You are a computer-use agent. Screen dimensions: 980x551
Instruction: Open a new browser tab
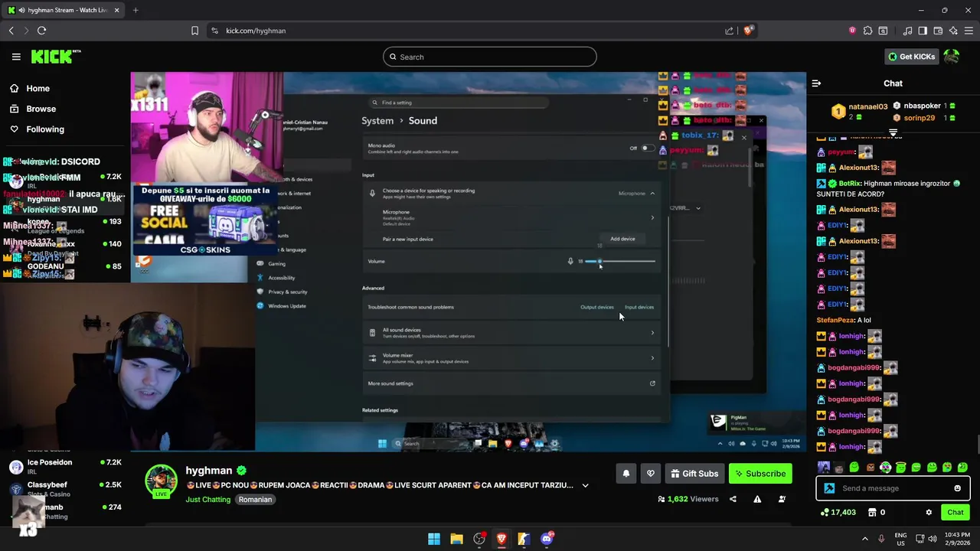click(136, 10)
